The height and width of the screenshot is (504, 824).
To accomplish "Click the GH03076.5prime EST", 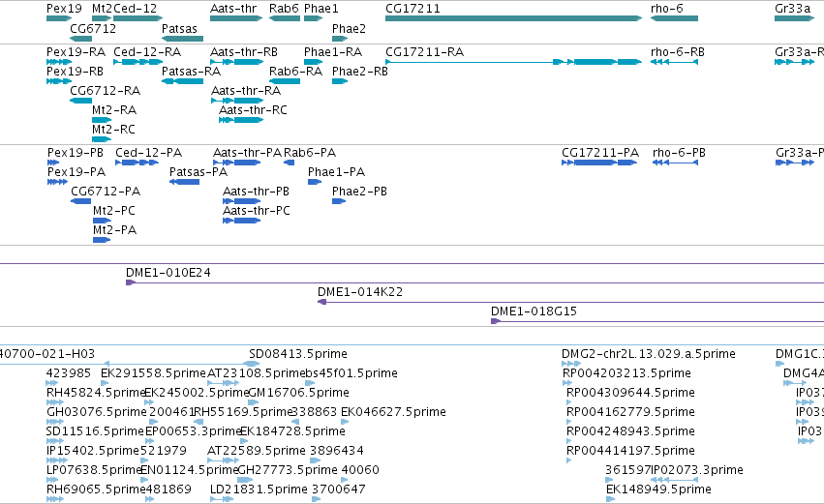I will click(54, 422).
